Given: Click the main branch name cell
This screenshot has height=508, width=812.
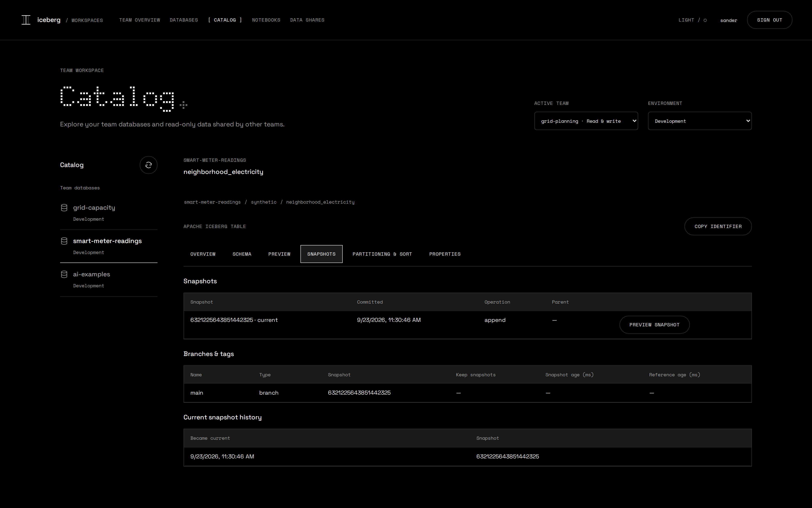Looking at the screenshot, I should [197, 393].
